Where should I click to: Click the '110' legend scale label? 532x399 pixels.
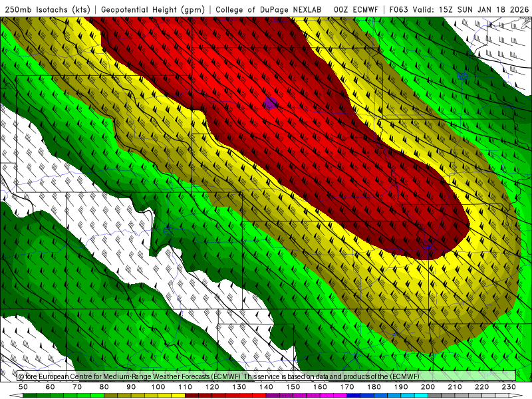(x=186, y=387)
